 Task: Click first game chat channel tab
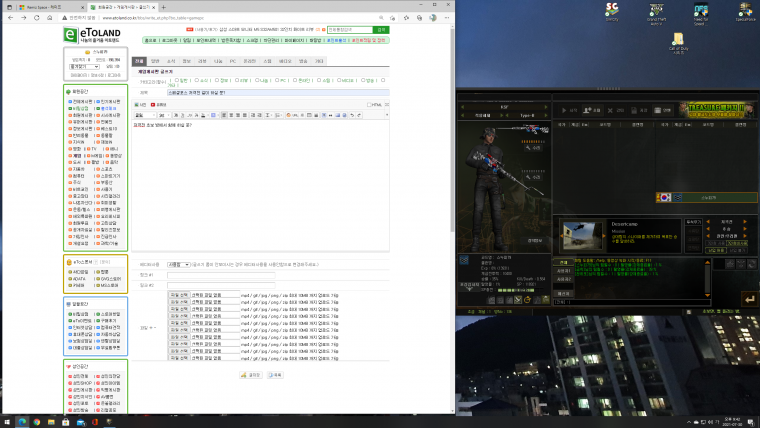(x=563, y=262)
